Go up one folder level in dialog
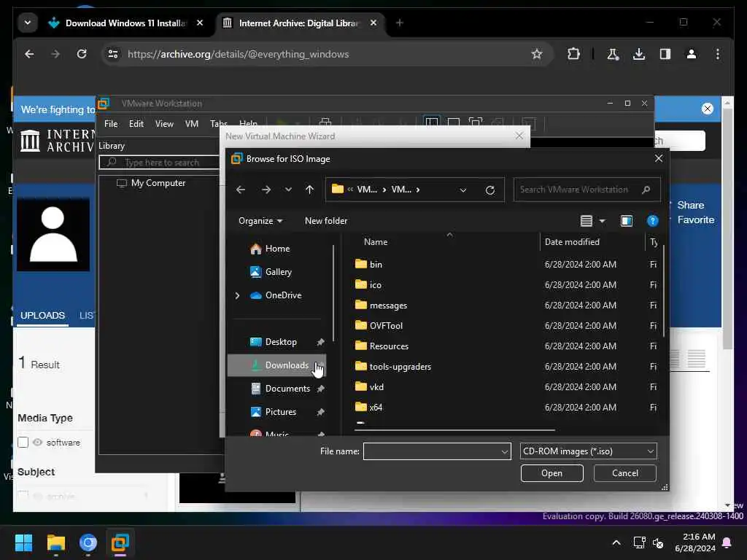 [309, 190]
